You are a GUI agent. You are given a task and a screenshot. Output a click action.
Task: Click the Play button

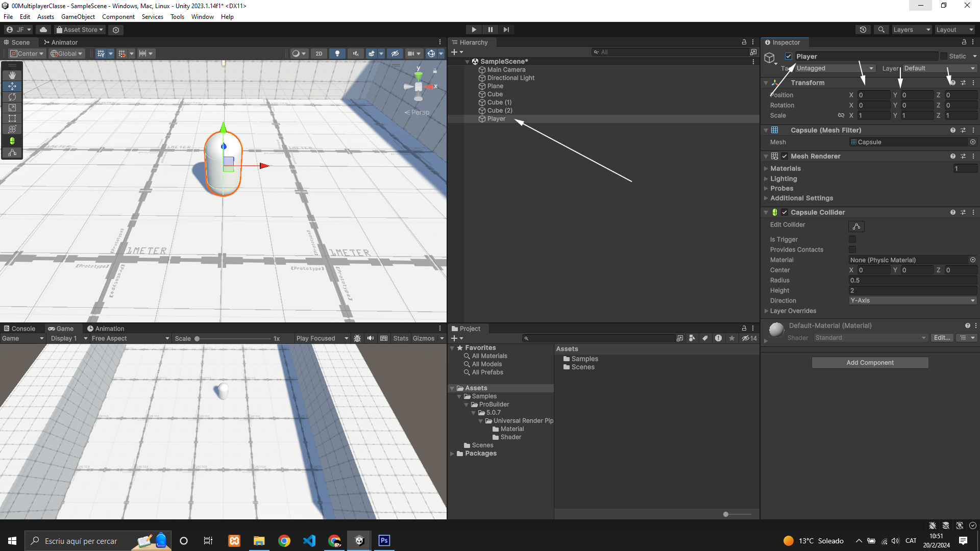474,30
